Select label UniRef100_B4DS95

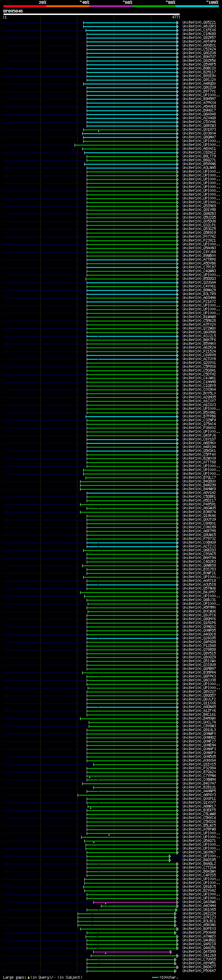199,860
